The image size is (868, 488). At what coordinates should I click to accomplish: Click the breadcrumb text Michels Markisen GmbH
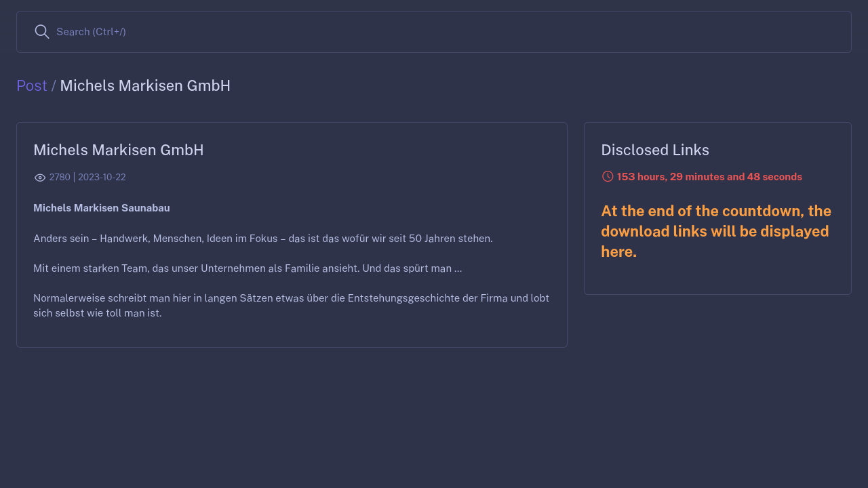coord(145,86)
